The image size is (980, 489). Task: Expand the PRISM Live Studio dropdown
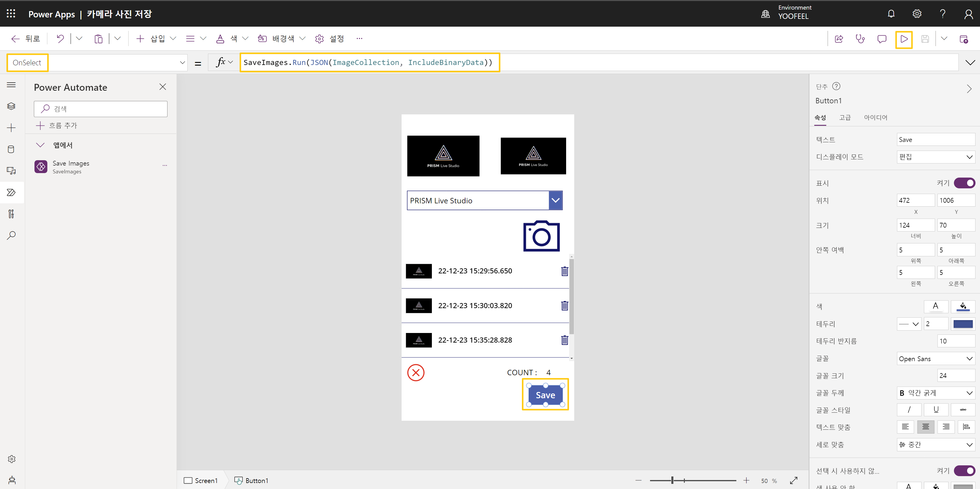(555, 200)
